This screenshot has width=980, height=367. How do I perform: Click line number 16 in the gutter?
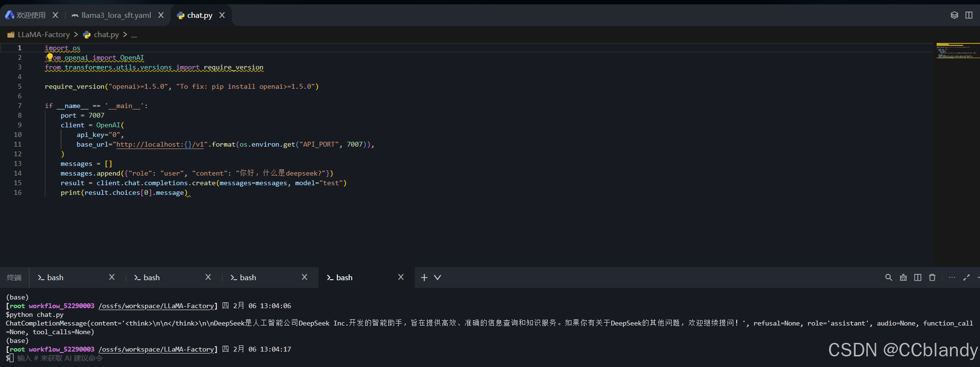tap(18, 192)
